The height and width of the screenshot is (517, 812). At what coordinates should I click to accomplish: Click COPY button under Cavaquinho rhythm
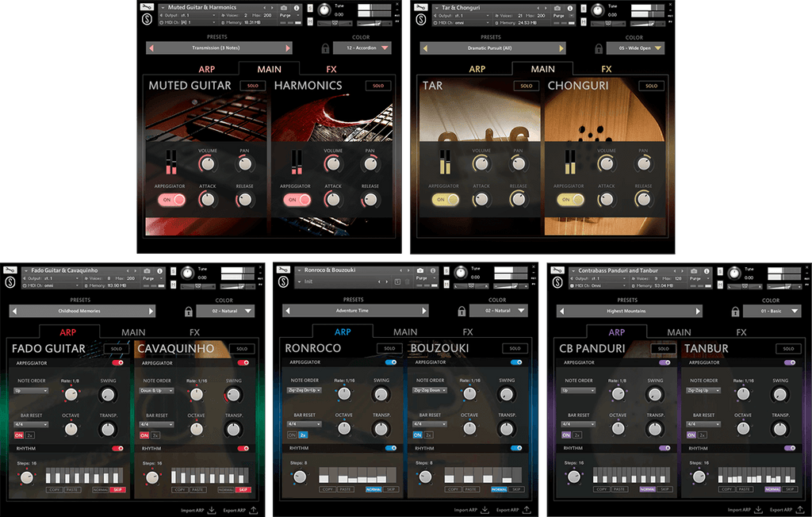coord(180,489)
